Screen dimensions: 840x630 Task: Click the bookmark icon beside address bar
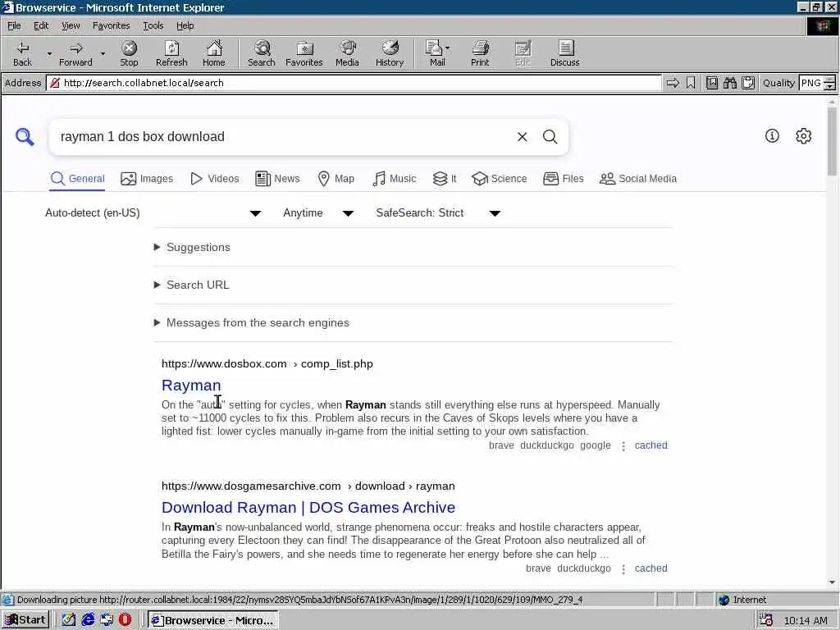coord(691,83)
